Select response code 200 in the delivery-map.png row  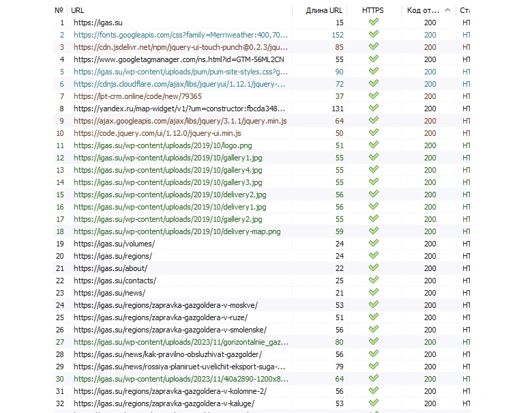click(x=430, y=231)
